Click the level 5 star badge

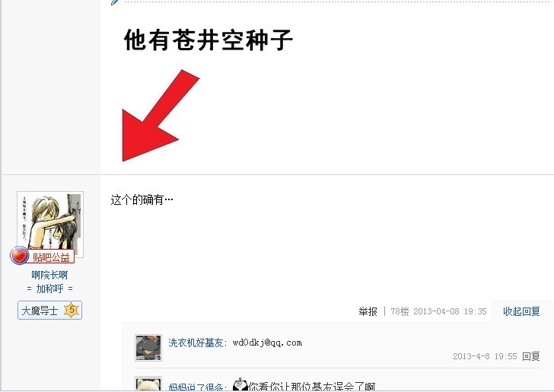point(72,310)
